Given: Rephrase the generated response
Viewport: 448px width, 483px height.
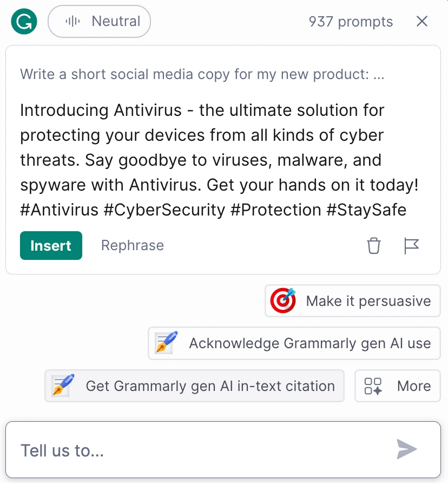Looking at the screenshot, I should [132, 245].
